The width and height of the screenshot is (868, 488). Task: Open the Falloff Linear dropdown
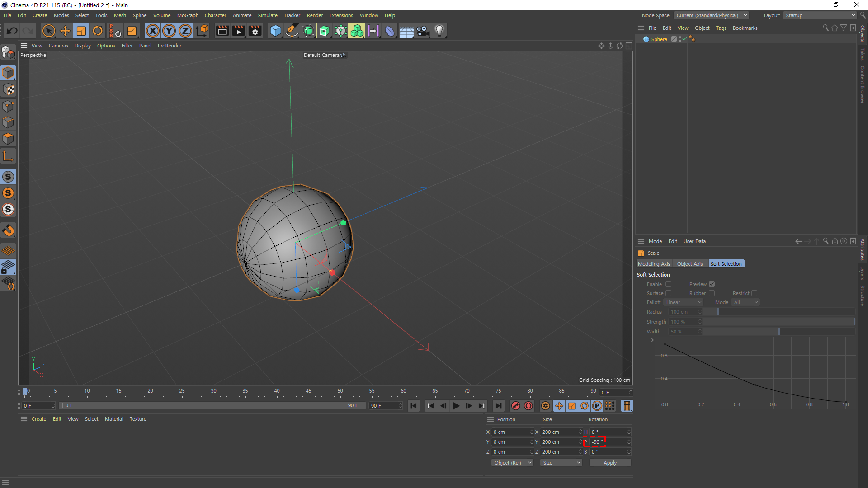pyautogui.click(x=683, y=302)
